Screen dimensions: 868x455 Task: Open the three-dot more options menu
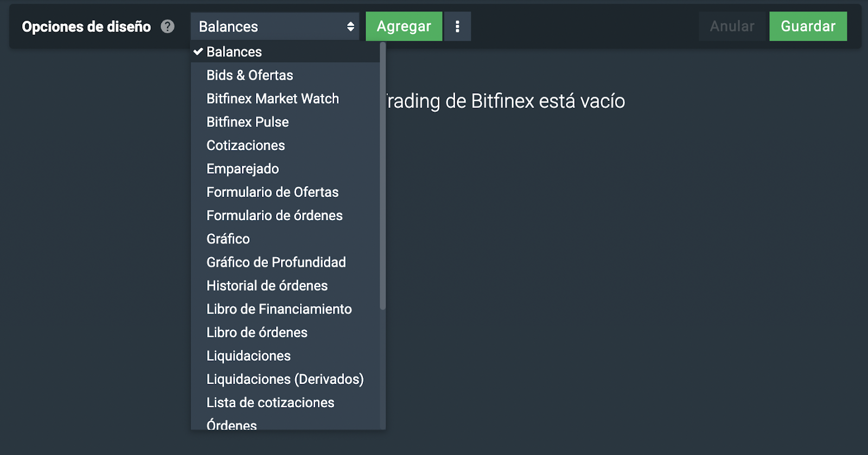coord(457,26)
